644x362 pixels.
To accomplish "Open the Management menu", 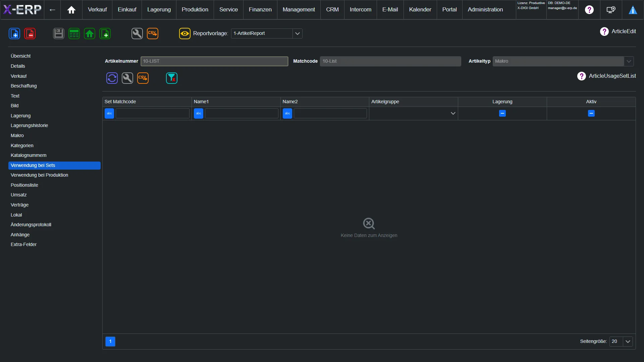I will (299, 10).
